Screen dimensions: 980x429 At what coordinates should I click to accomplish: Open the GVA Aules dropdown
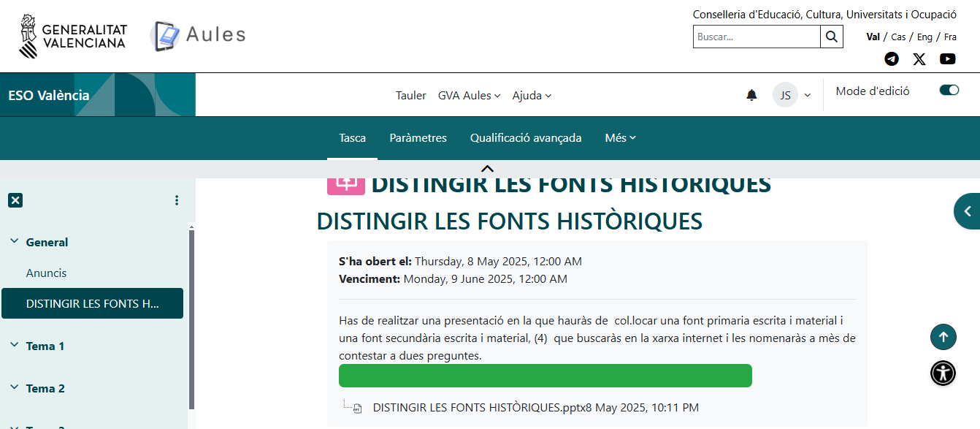click(x=469, y=95)
